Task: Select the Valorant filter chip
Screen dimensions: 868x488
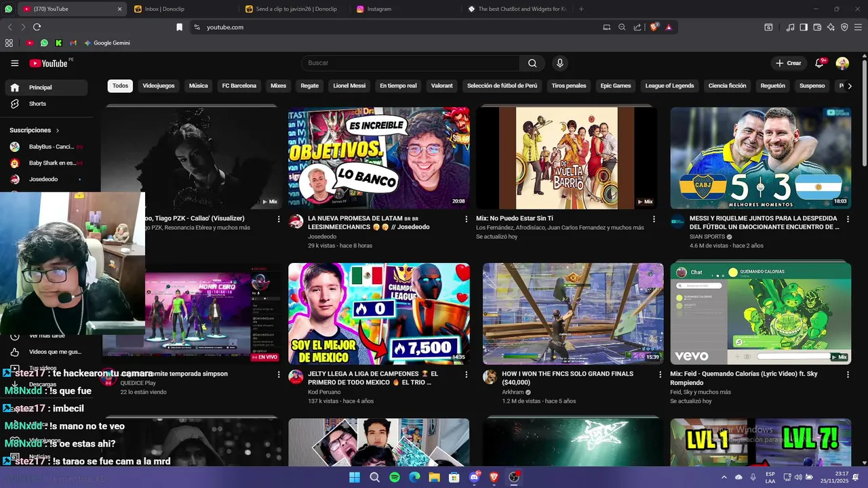Action: click(x=441, y=86)
